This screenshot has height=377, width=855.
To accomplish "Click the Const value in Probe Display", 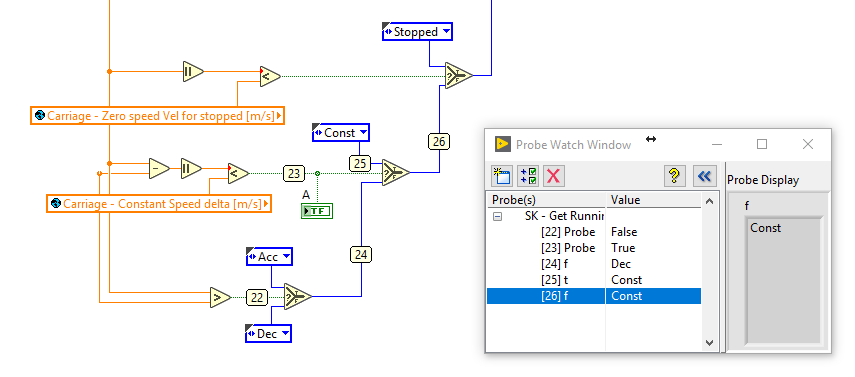I will (766, 228).
